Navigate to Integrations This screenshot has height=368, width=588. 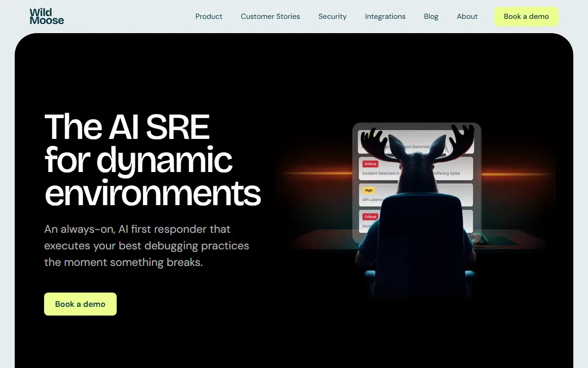tap(385, 17)
